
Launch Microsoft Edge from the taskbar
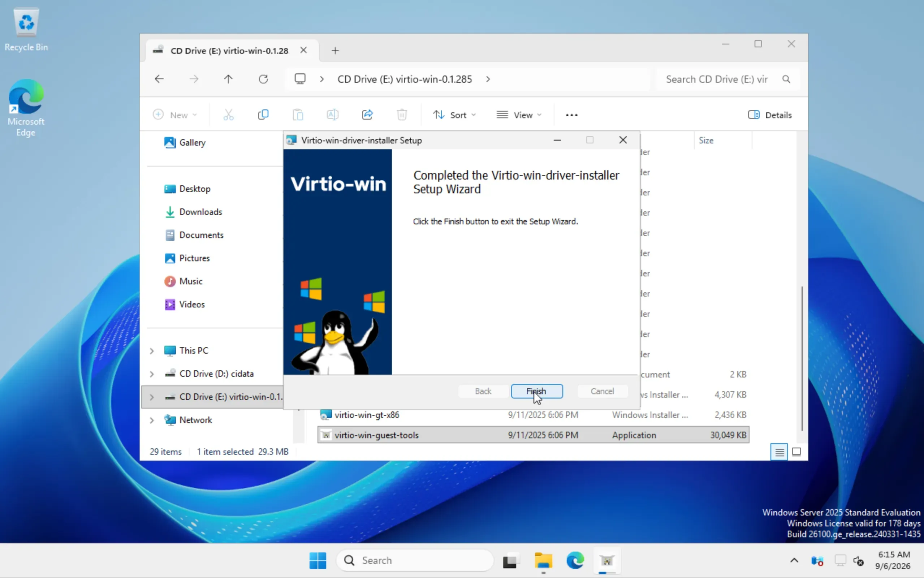pyautogui.click(x=575, y=560)
